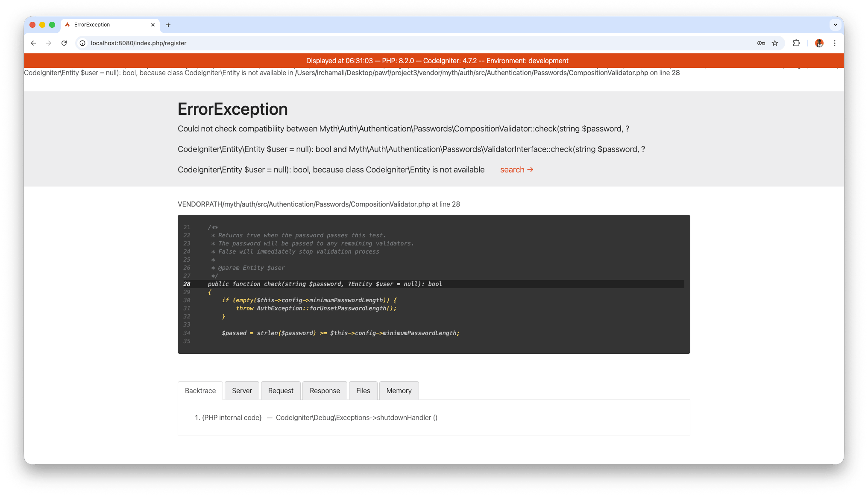Follow the search link for the error

pyautogui.click(x=517, y=170)
